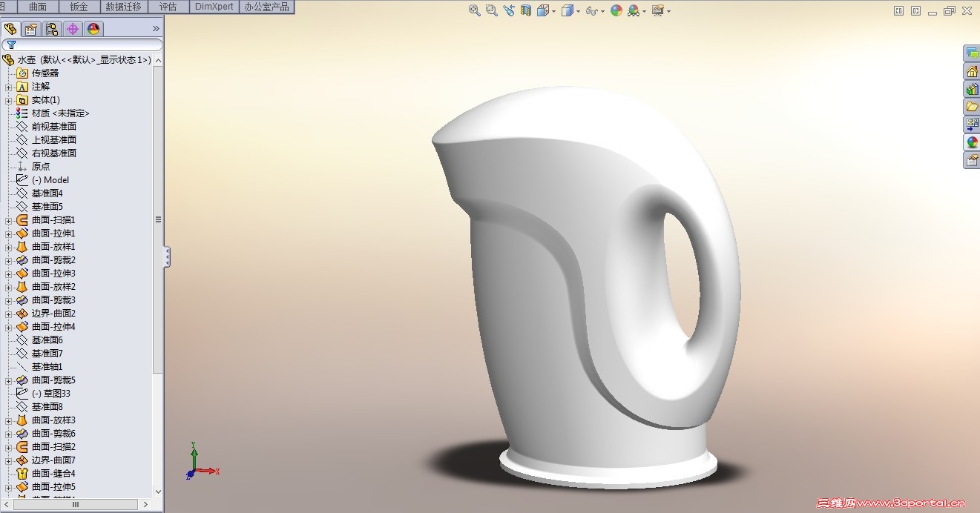Expand the 曲面-拉伸1 feature
Image resolution: width=980 pixels, height=513 pixels.
pyautogui.click(x=9, y=234)
